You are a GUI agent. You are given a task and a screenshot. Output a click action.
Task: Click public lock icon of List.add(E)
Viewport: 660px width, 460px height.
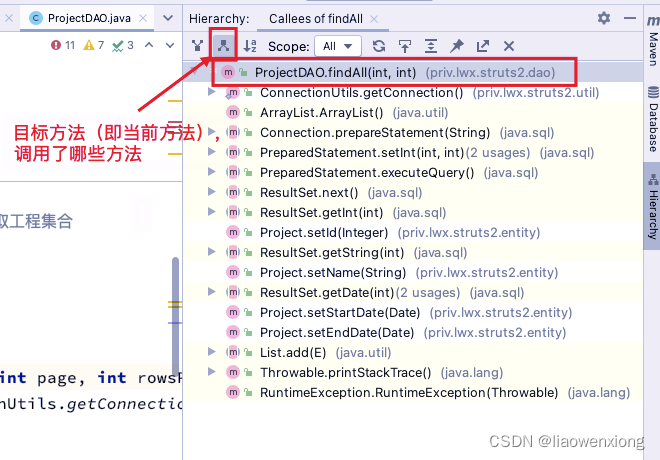click(248, 352)
